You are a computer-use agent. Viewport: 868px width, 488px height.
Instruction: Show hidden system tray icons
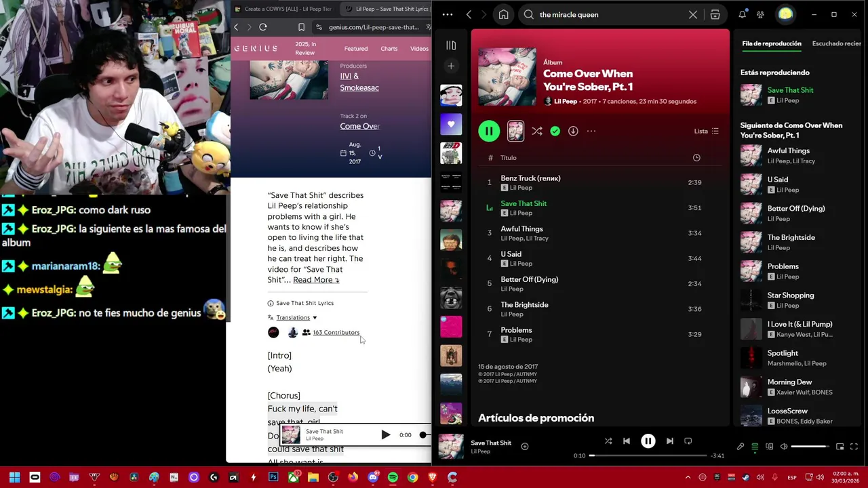688,478
